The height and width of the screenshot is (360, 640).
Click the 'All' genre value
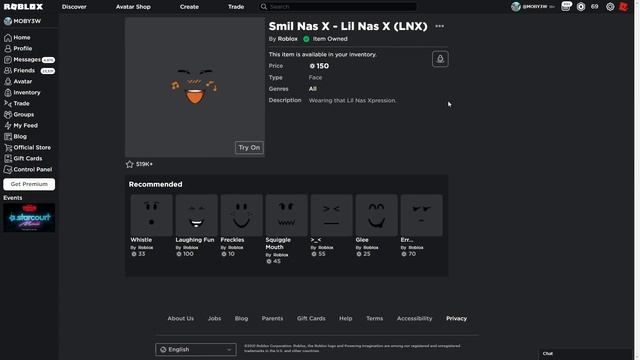click(x=313, y=89)
